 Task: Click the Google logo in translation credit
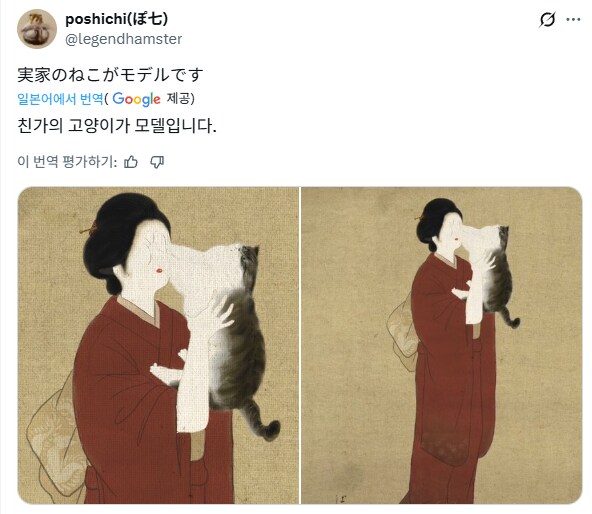pyautogui.click(x=136, y=99)
